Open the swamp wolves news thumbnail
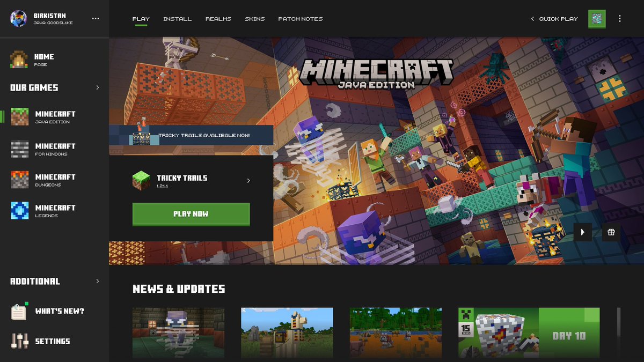The image size is (644, 362). [x=396, y=333]
